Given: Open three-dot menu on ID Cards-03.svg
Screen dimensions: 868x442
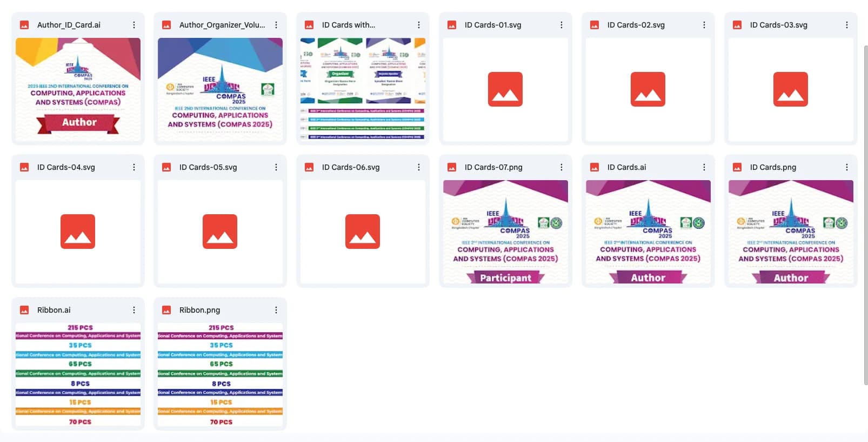Looking at the screenshot, I should click(x=847, y=25).
